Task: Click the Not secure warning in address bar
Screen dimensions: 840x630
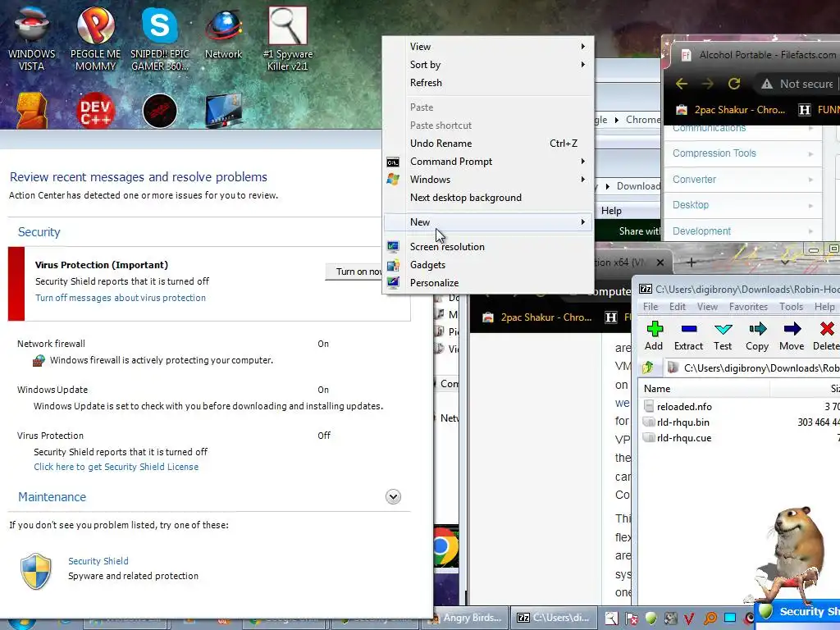Action: coord(797,84)
